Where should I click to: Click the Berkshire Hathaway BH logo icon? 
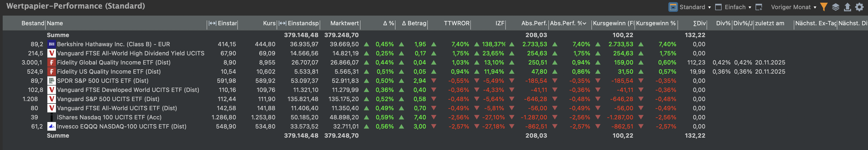52,44
